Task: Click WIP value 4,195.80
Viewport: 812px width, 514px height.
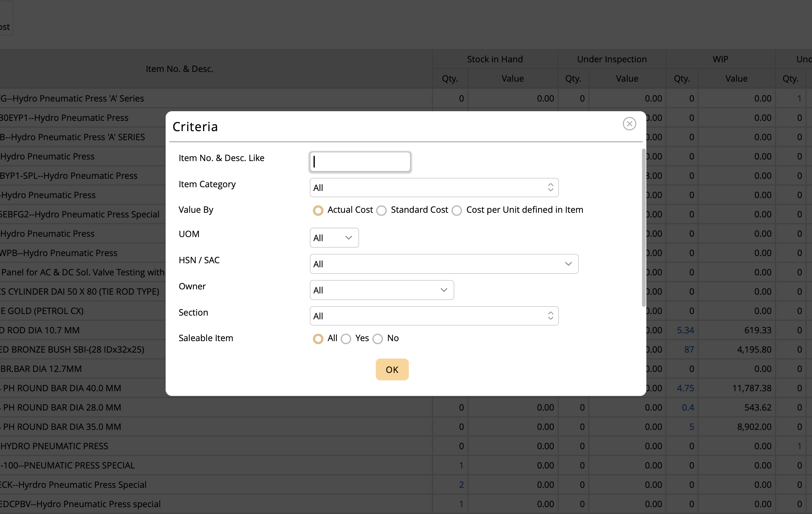Action: [754, 349]
